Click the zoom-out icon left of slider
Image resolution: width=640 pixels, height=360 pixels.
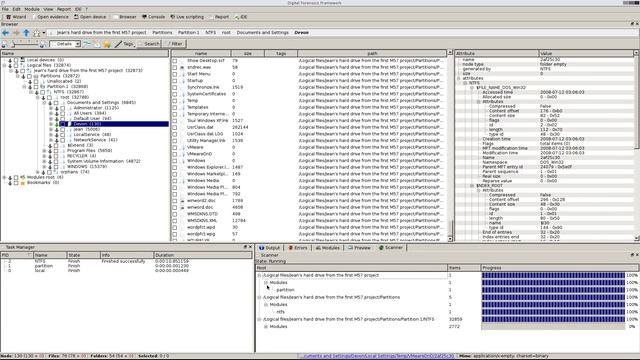click(4, 44)
